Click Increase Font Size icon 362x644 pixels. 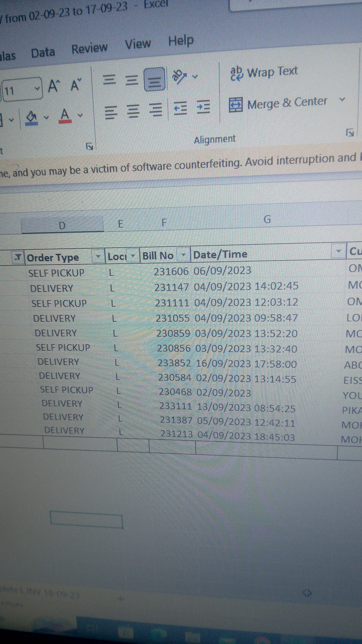tap(54, 86)
